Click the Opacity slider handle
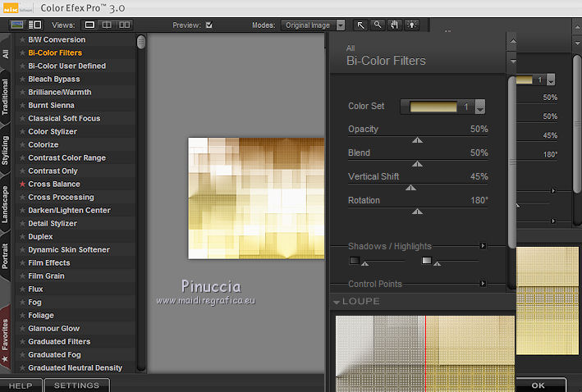Image resolution: width=582 pixels, height=392 pixels. pos(418,139)
